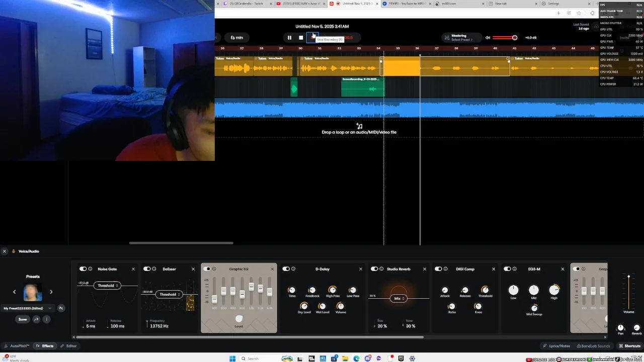The height and width of the screenshot is (362, 644).
Task: Click the project title Untitled Nov 5, 2025
Action: (322, 26)
